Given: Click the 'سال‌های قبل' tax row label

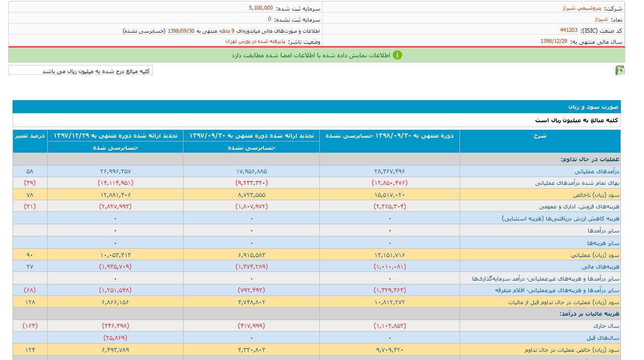Looking at the screenshot, I should [x=602, y=338].
